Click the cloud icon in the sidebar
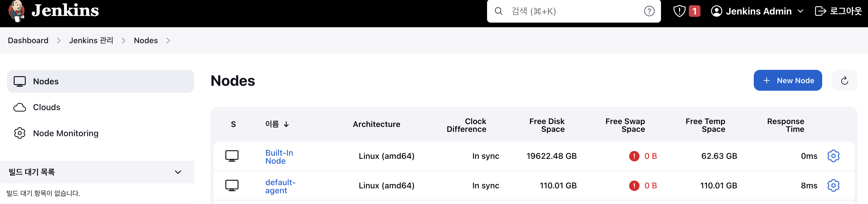The height and width of the screenshot is (204, 868). 19,108
